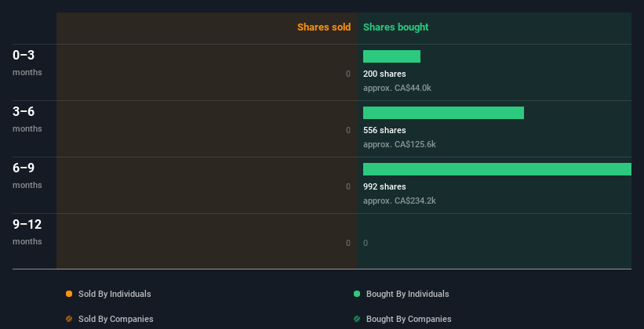
Task: Click the 6–9 months shares sold zero
Action: 348,186
